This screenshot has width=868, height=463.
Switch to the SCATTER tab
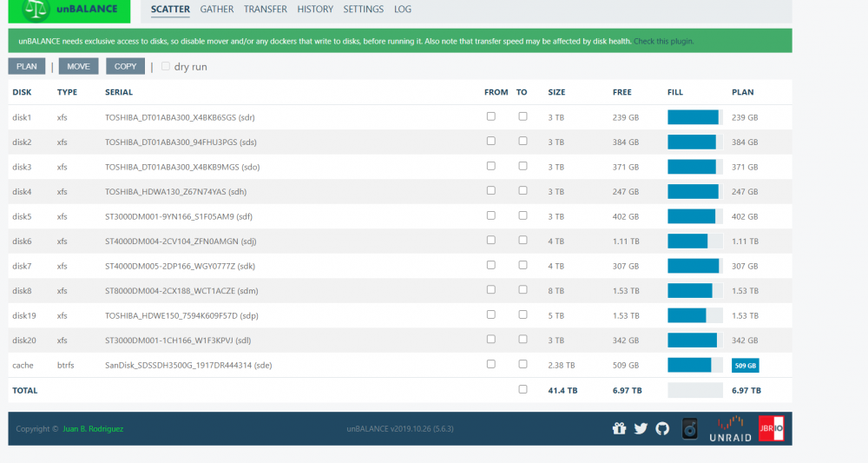170,10
